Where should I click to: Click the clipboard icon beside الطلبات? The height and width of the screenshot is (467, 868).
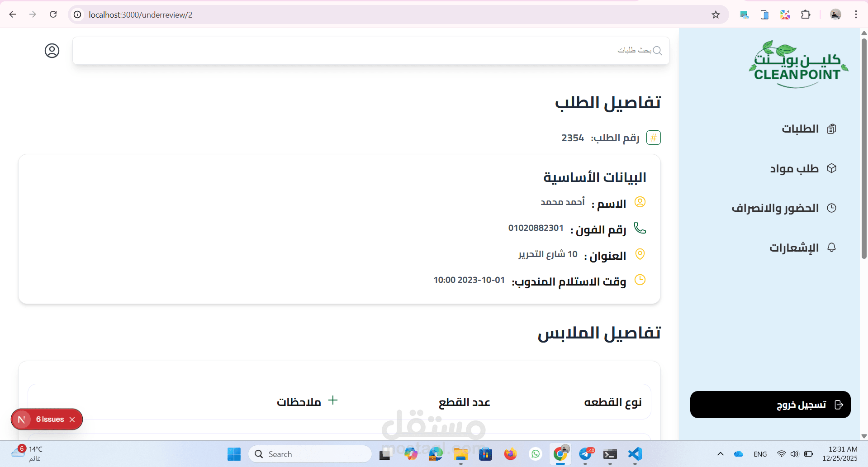[x=831, y=129]
